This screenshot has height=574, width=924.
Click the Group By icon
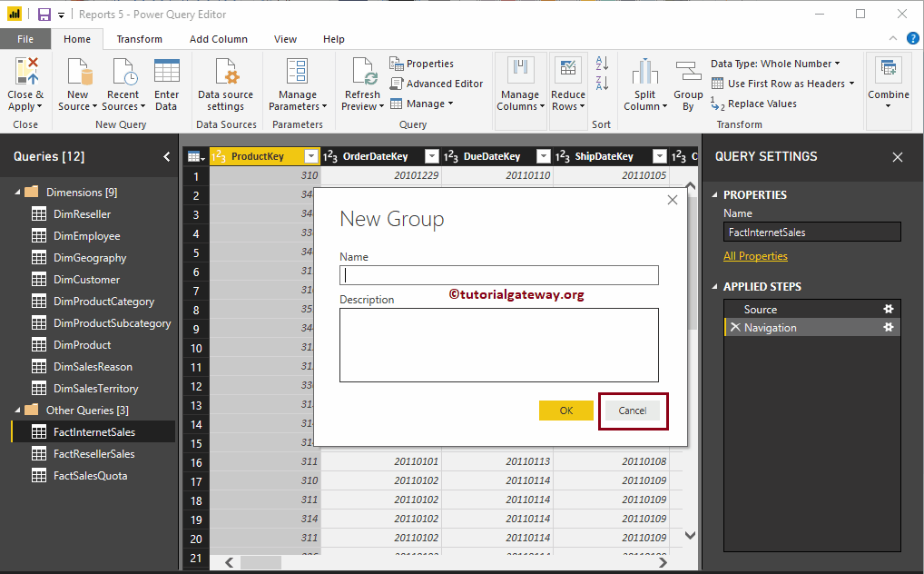(688, 73)
